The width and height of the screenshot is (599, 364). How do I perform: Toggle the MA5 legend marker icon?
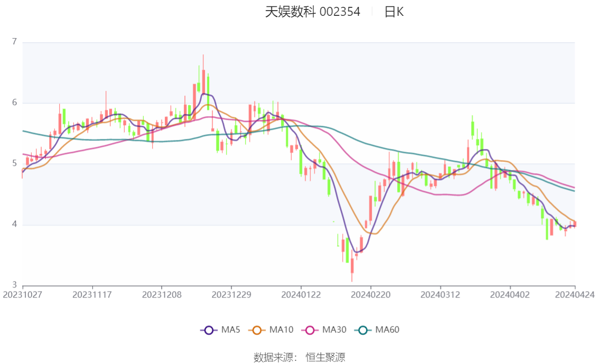click(x=209, y=330)
